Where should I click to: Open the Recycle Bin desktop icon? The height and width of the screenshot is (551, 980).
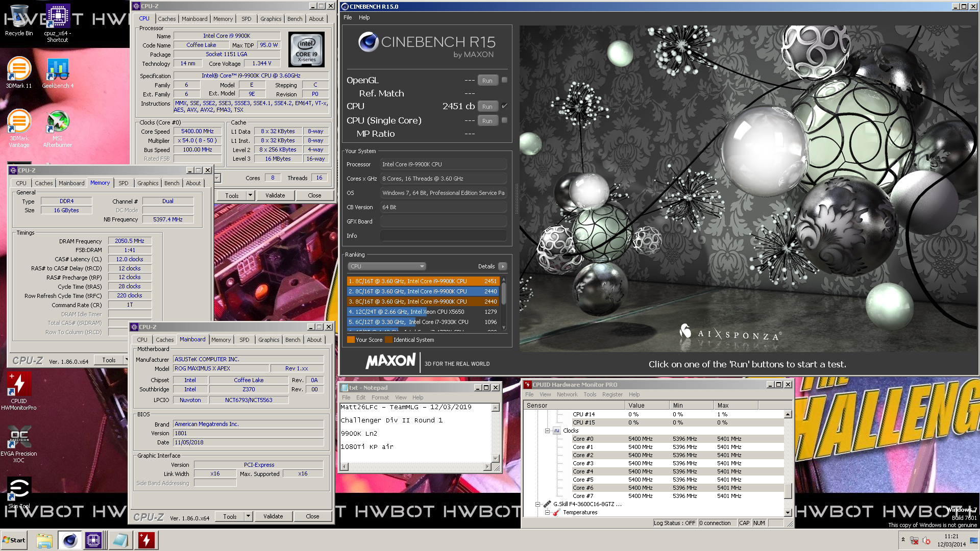click(19, 20)
